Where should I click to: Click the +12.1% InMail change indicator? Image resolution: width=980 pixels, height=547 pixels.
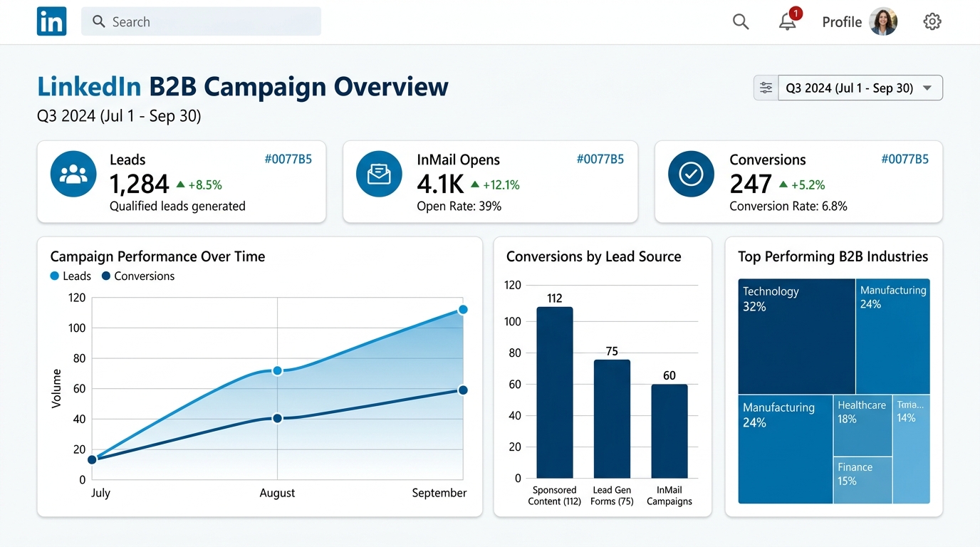pyautogui.click(x=495, y=185)
